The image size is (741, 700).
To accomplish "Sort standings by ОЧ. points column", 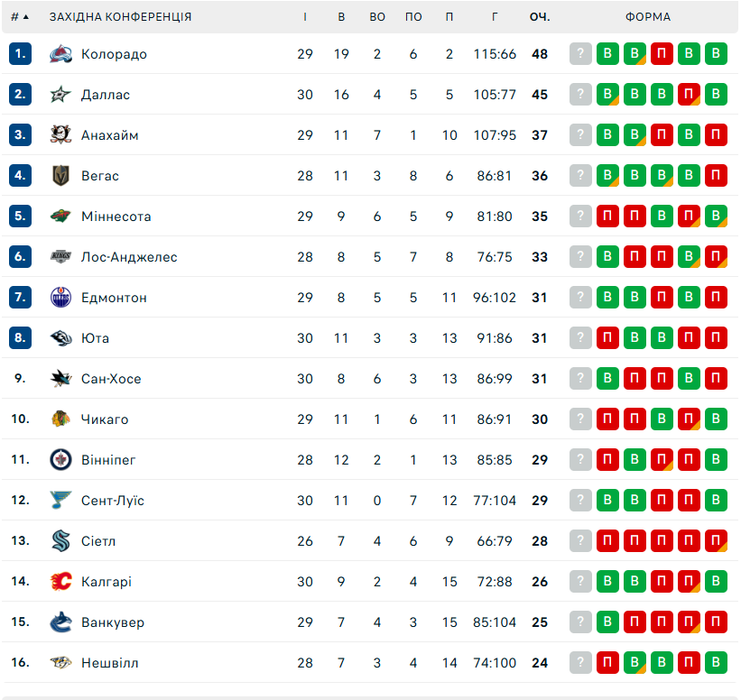I will point(540,17).
